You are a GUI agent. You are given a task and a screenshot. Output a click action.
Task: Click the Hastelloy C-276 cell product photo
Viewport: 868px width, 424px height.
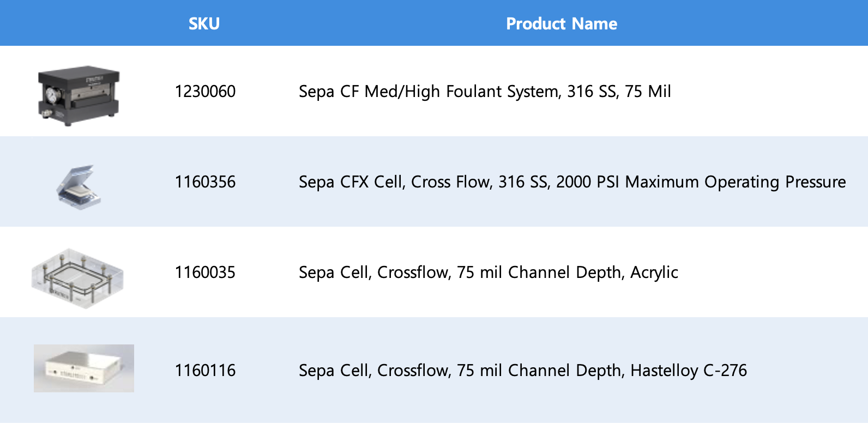[x=83, y=368]
